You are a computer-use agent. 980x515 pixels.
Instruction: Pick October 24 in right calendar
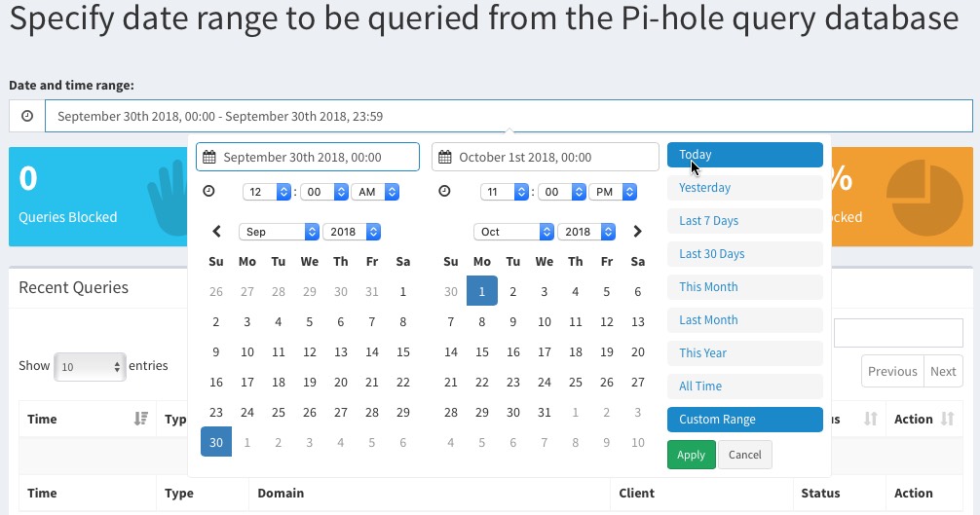545,382
